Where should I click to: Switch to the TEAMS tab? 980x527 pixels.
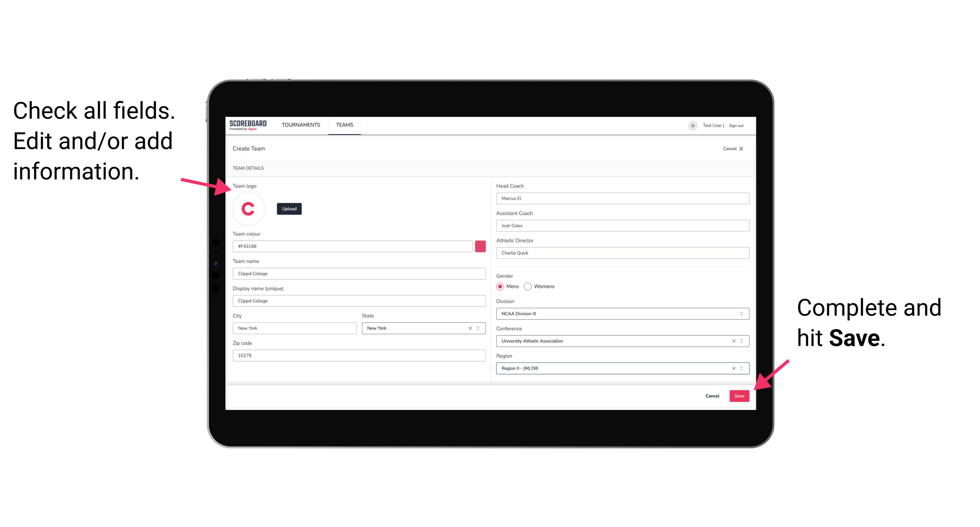[344, 125]
